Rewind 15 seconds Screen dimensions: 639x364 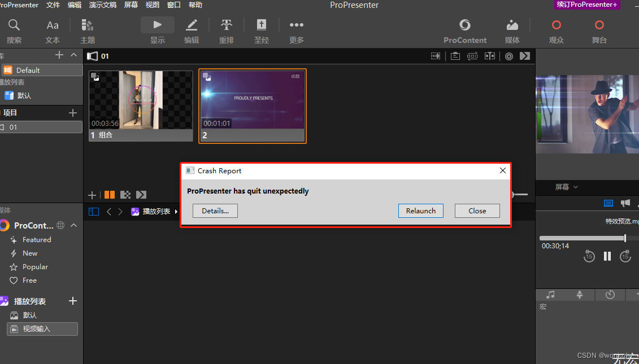[589, 256]
